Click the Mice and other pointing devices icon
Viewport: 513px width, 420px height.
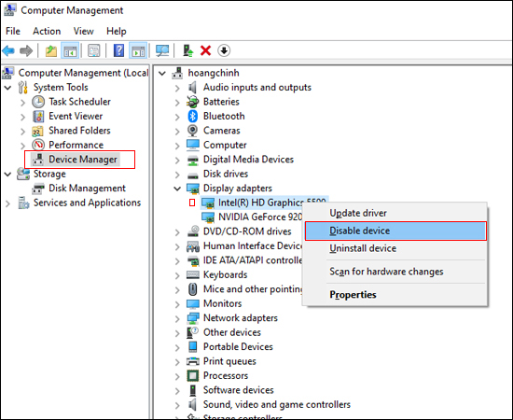click(193, 289)
